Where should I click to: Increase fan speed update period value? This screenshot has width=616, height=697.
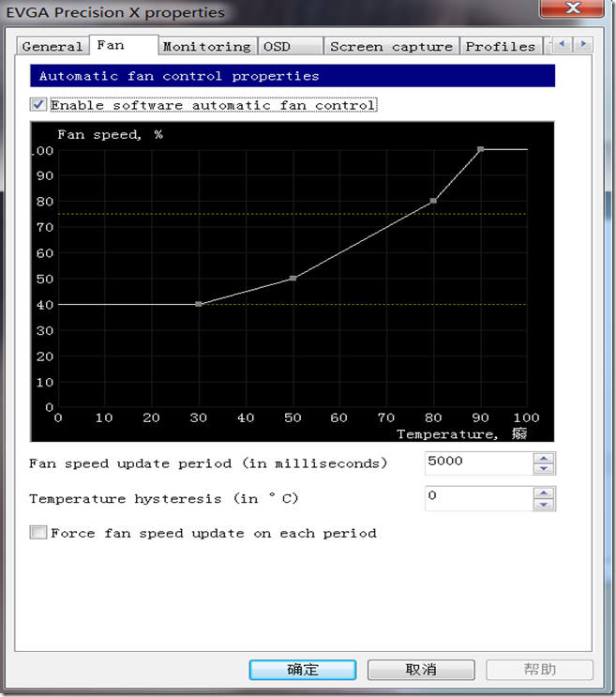[x=544, y=458]
